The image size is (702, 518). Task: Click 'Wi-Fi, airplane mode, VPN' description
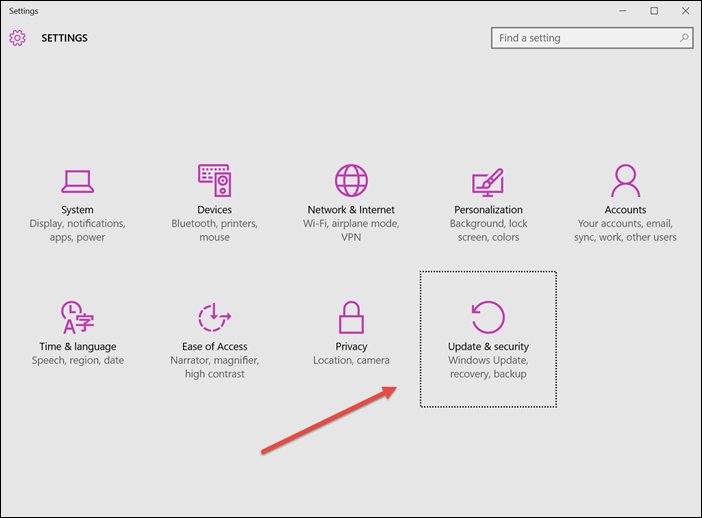[351, 230]
